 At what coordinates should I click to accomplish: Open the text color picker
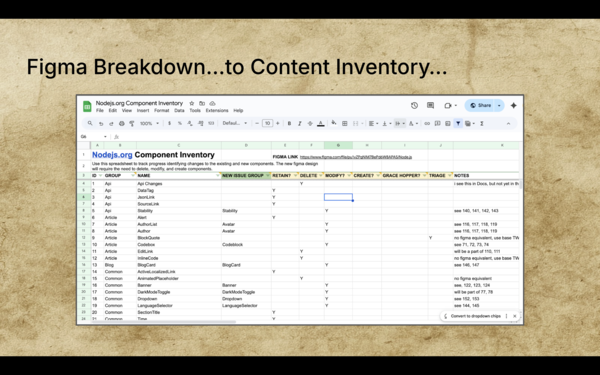click(321, 124)
